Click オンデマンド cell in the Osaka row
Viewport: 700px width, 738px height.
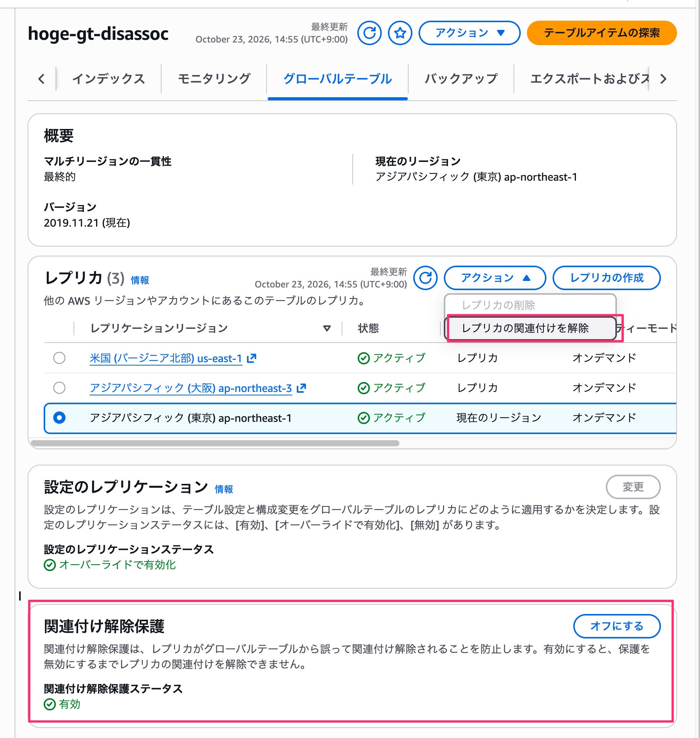click(604, 388)
